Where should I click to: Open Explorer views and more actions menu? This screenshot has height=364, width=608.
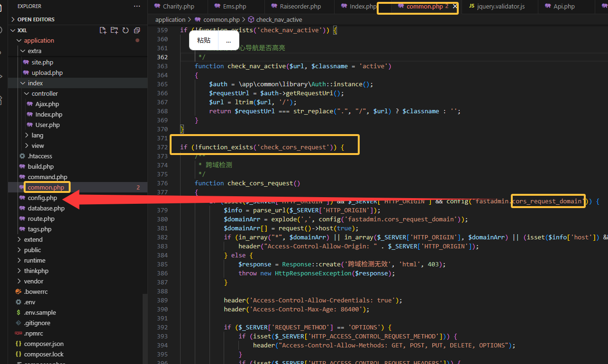coord(137,6)
